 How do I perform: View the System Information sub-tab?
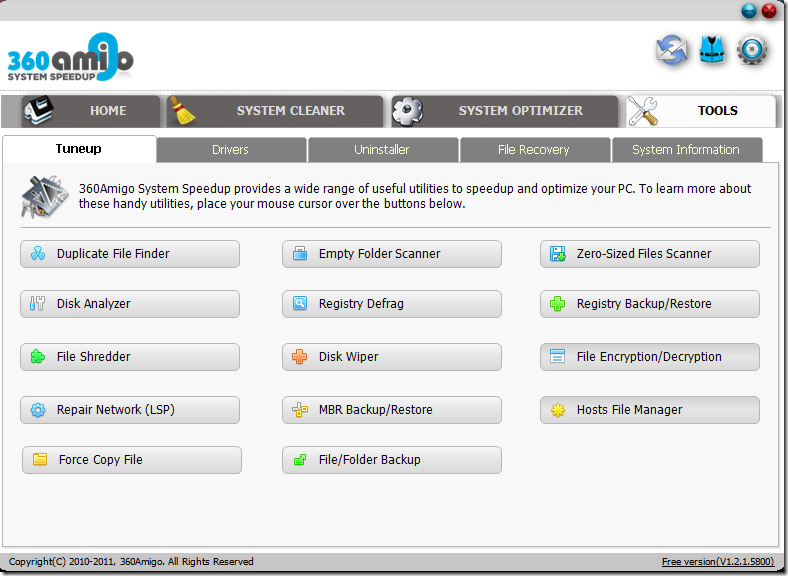[x=687, y=150]
